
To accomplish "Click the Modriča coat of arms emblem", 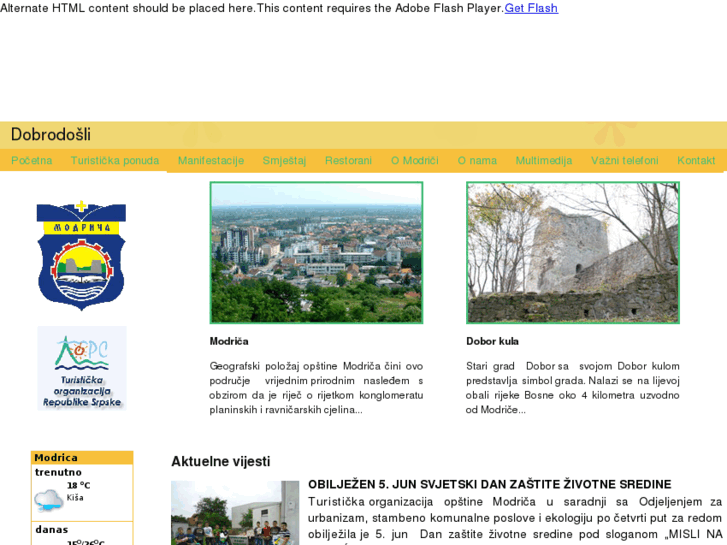I will [82, 255].
